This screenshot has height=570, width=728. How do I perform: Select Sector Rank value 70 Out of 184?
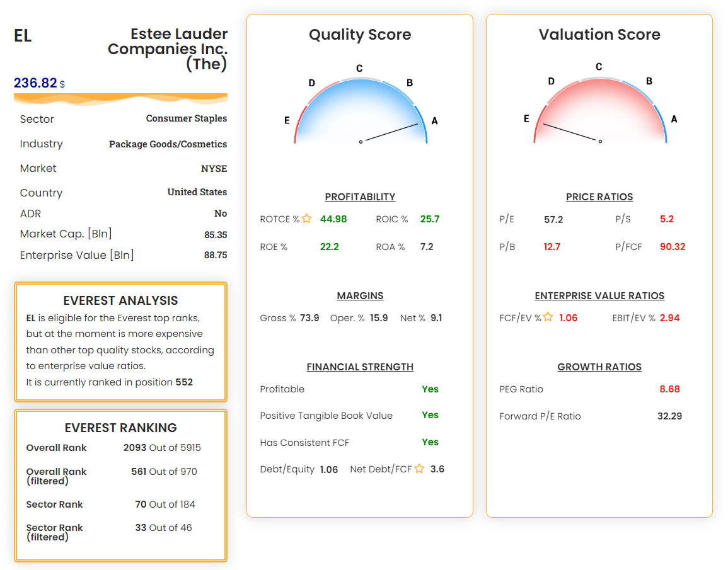165,504
